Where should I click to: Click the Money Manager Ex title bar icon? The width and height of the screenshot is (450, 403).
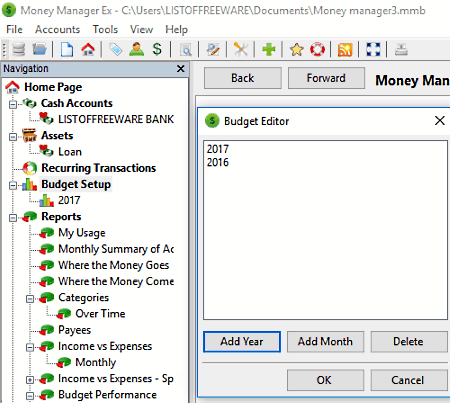point(9,10)
